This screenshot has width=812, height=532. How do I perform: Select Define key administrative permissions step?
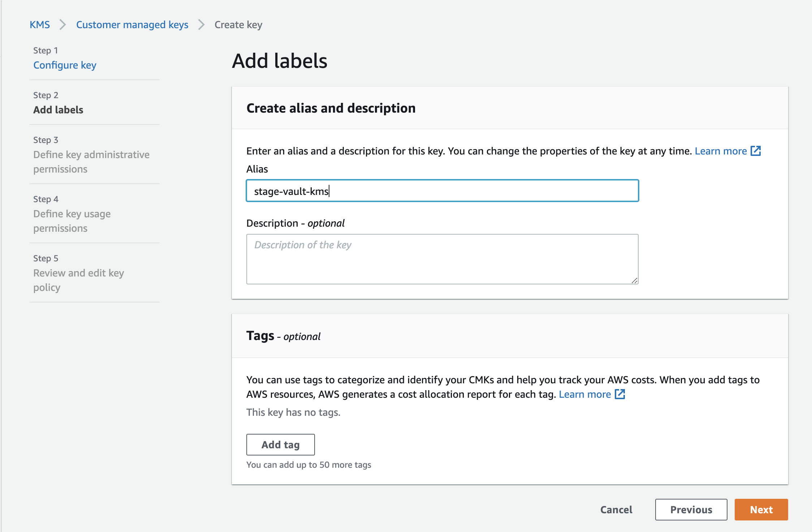point(91,162)
